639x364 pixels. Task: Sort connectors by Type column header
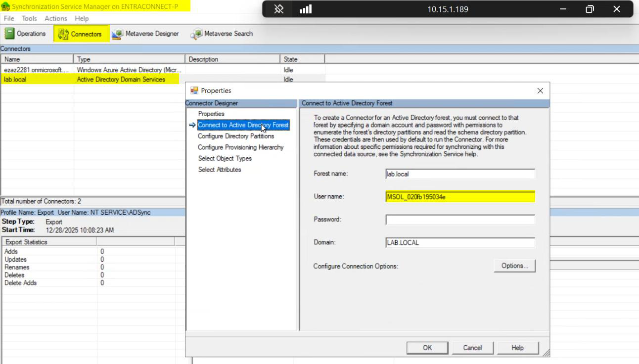[x=129, y=59]
